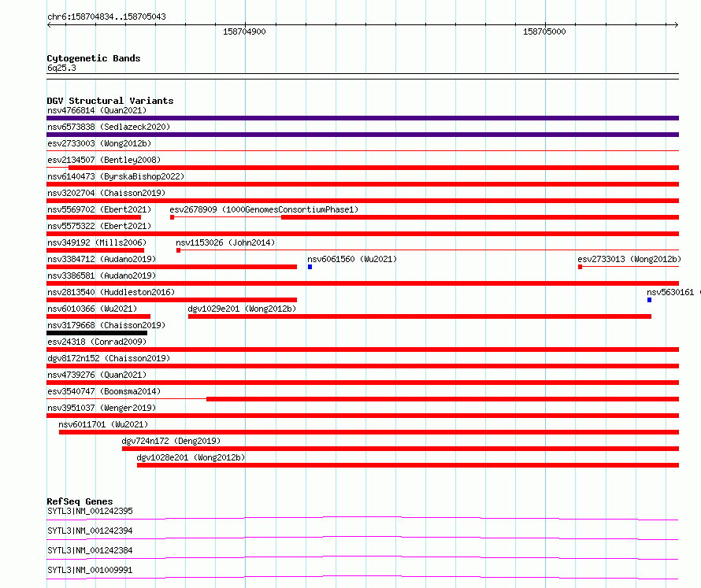Click nsv3951037 (Wenger2019) label
Viewport: 701px width, 588px height.
[102, 408]
